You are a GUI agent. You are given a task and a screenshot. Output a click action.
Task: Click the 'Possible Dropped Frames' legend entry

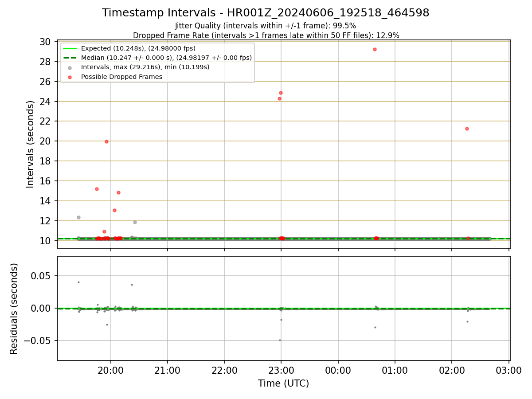(x=121, y=77)
